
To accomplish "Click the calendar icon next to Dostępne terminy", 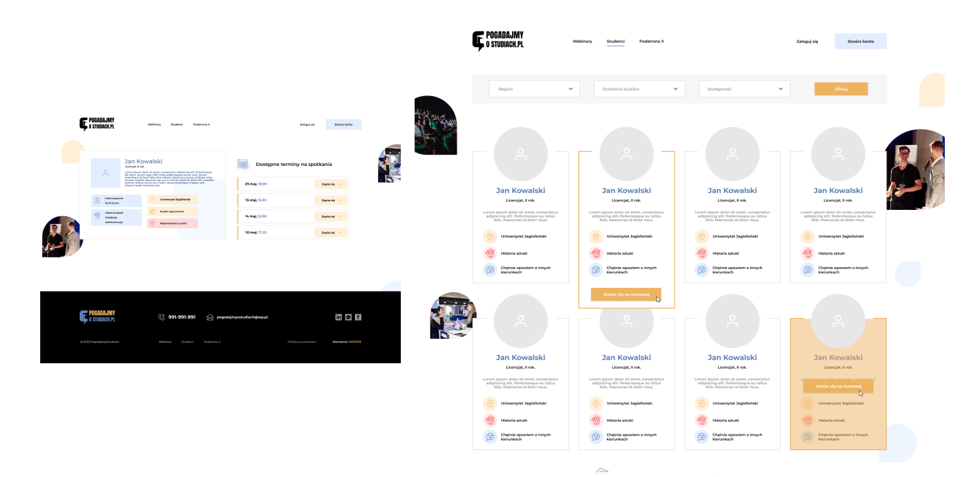I will click(243, 164).
